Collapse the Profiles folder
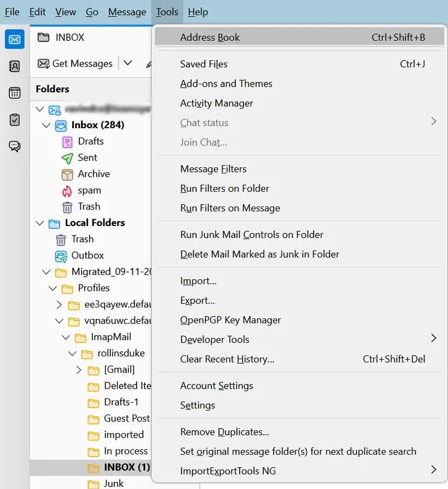This screenshot has width=448, height=489. [53, 289]
